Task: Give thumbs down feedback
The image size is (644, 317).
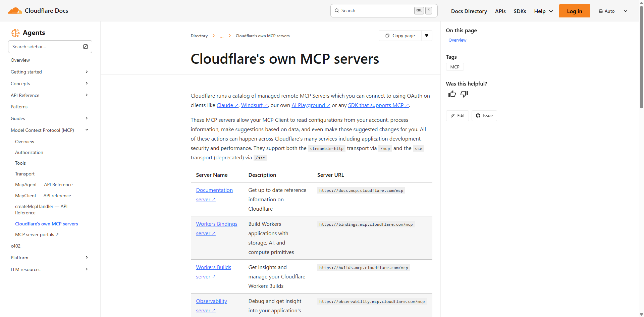Action: tap(464, 94)
